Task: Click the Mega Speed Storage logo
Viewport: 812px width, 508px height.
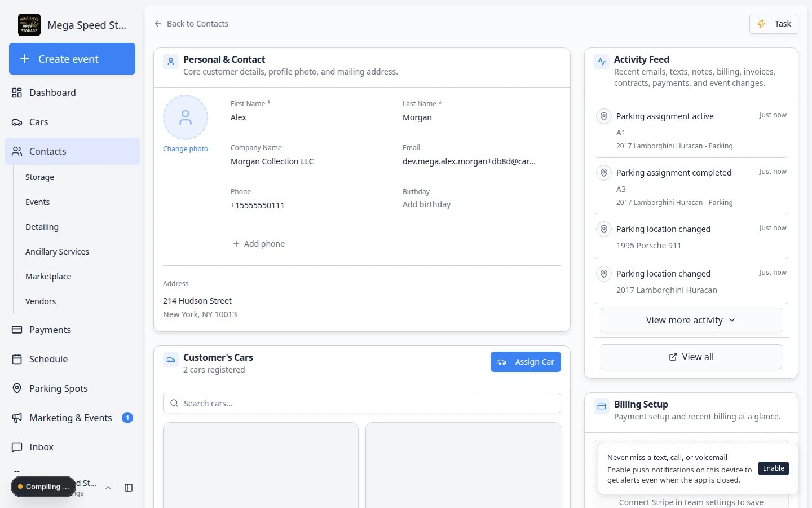Action: click(29, 25)
